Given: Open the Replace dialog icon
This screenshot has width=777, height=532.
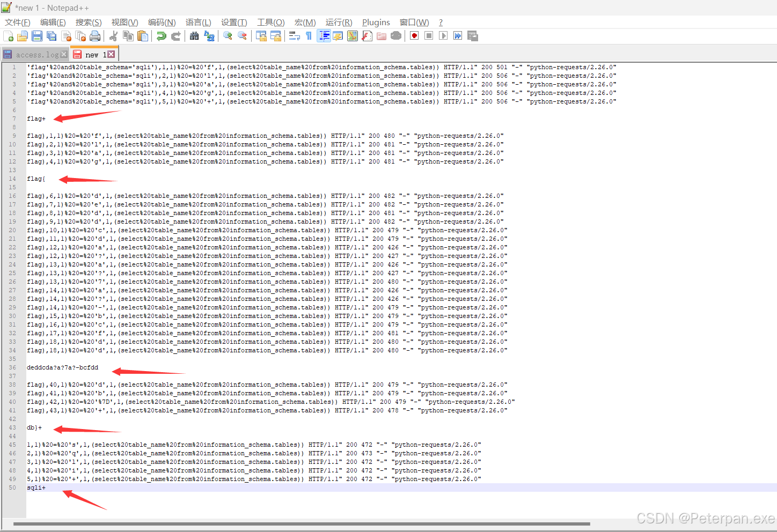Looking at the screenshot, I should click(209, 36).
